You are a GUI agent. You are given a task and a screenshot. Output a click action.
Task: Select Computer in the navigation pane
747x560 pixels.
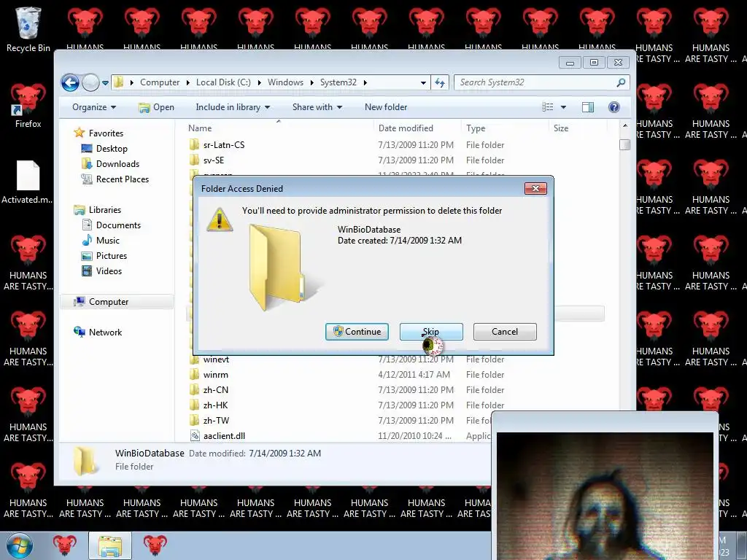pyautogui.click(x=116, y=302)
